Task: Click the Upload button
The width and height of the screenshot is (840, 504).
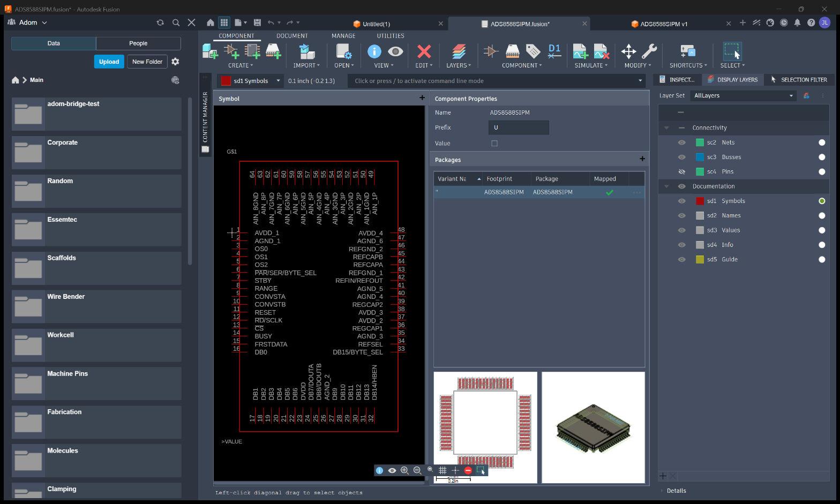Action: point(109,62)
